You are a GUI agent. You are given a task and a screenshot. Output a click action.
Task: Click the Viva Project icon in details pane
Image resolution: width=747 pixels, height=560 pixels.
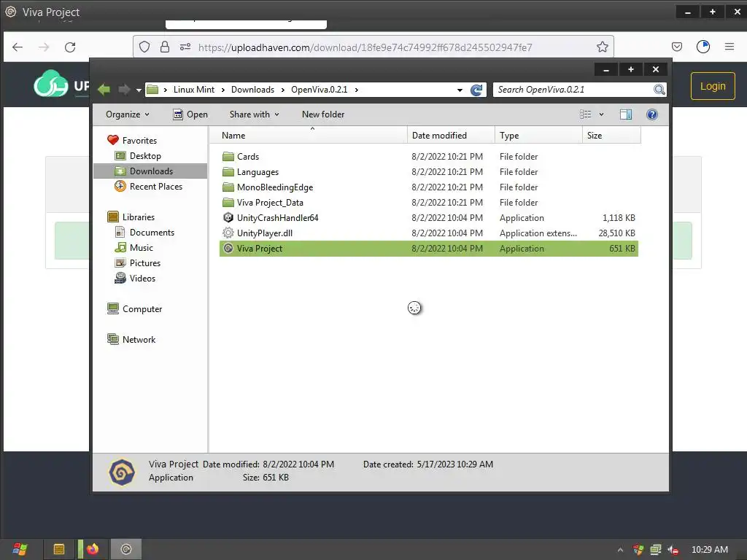coord(122,472)
